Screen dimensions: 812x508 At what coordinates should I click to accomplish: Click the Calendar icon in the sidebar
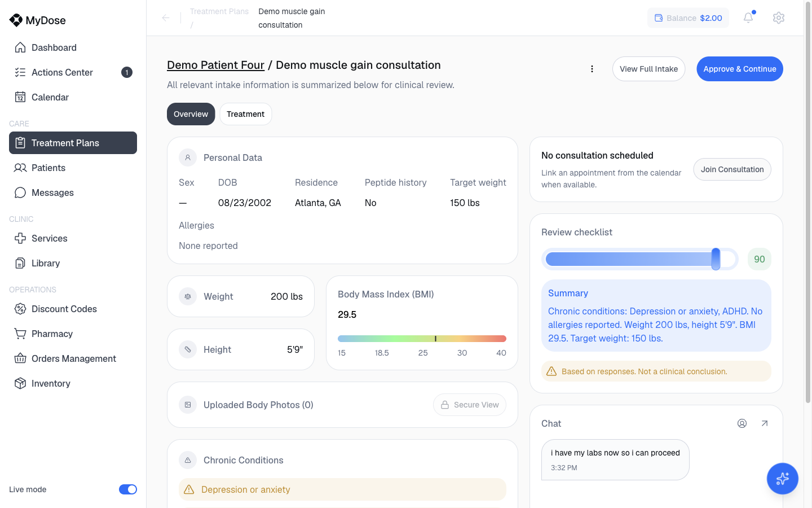point(20,97)
